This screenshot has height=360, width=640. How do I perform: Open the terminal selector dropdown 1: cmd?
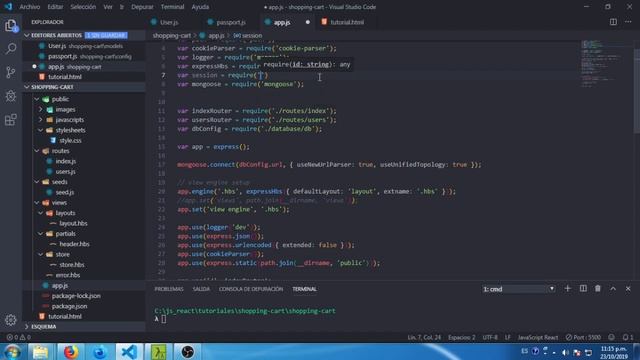[x=518, y=289]
